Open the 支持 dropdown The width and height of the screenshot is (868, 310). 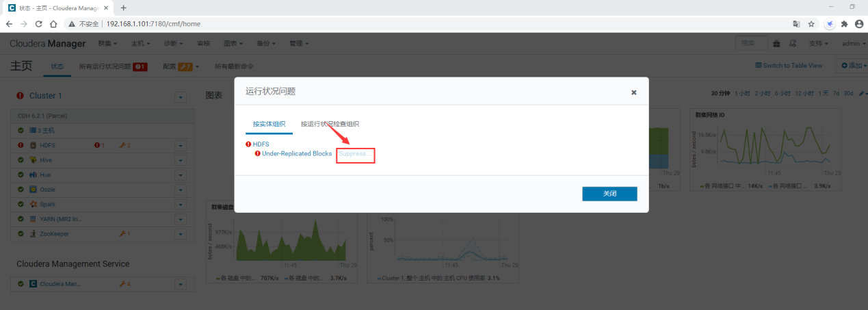click(x=818, y=43)
